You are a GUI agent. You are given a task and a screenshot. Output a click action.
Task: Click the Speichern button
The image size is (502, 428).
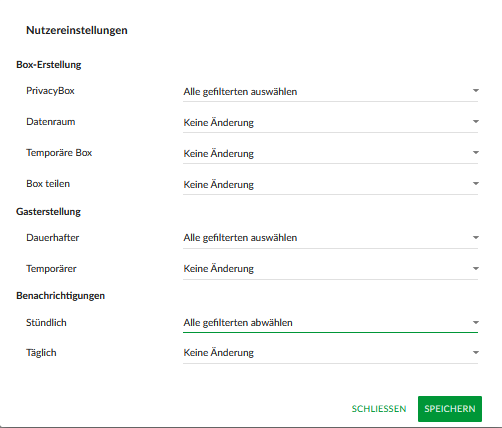(x=450, y=409)
